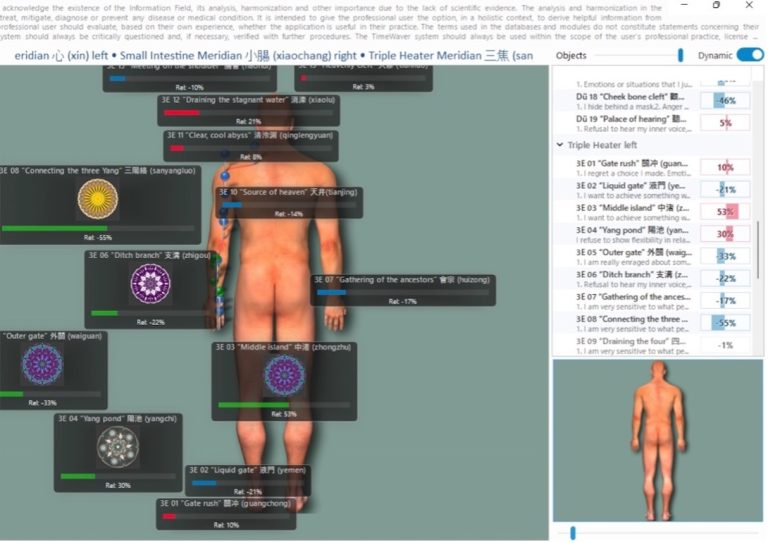
Task: Select the 3E 01 Gate rush list row
Action: tap(652, 167)
